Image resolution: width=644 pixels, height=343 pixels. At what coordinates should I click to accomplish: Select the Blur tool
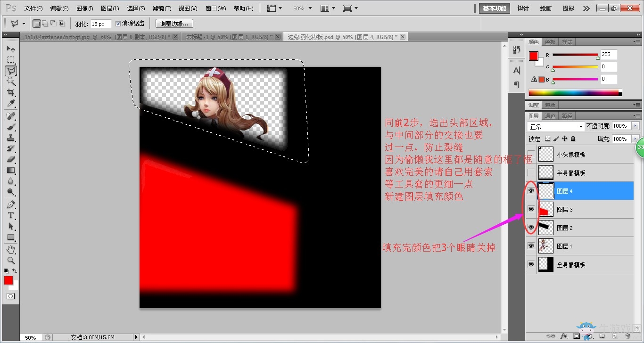point(11,181)
